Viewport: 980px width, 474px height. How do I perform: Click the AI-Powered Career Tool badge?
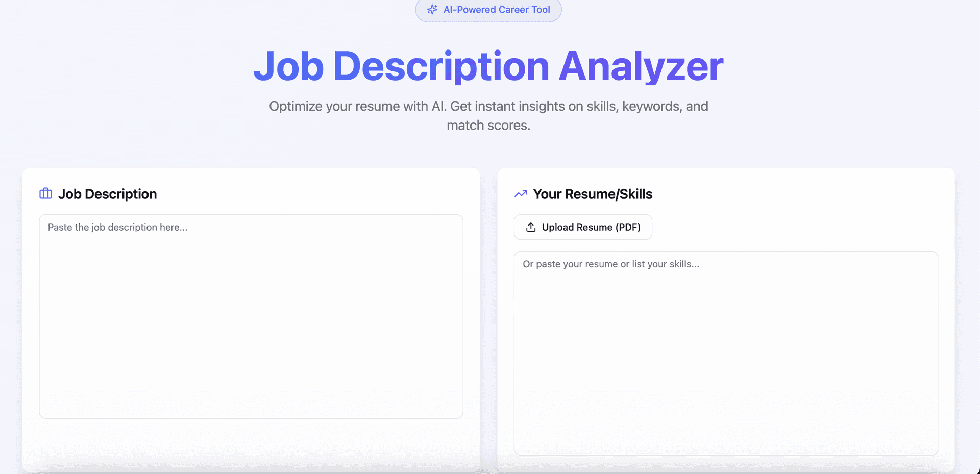coord(488,9)
